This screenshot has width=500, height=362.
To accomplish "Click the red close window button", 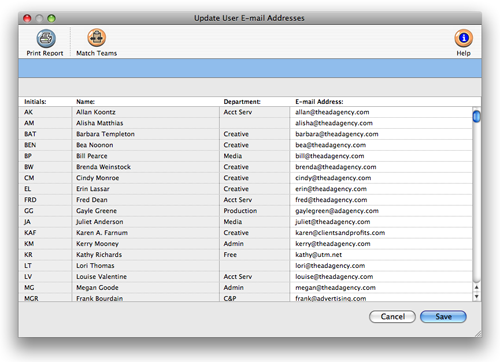I will (27, 18).
